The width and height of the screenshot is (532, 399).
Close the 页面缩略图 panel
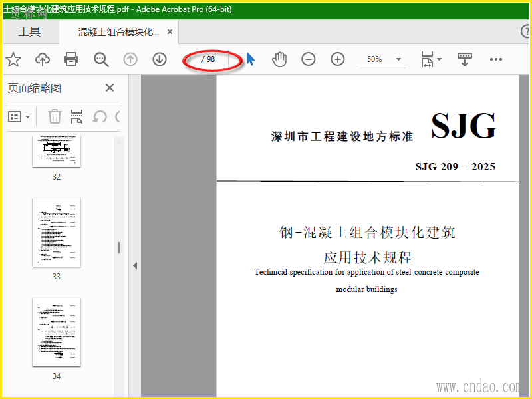pos(110,88)
